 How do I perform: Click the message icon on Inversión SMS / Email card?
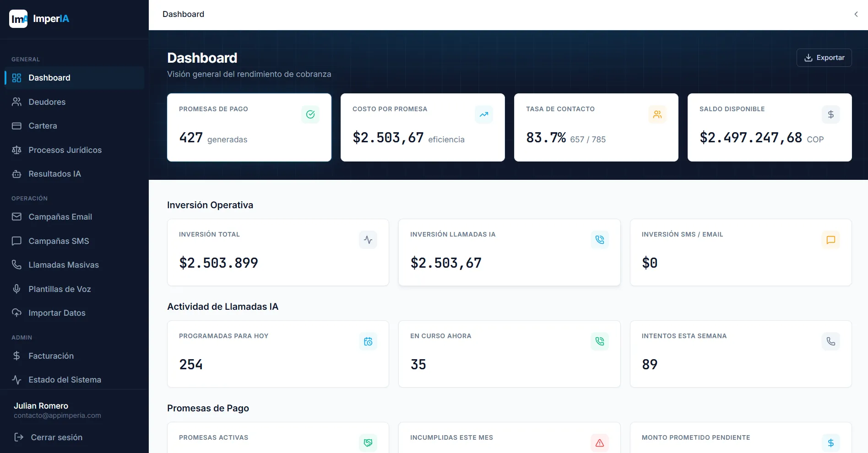point(831,240)
